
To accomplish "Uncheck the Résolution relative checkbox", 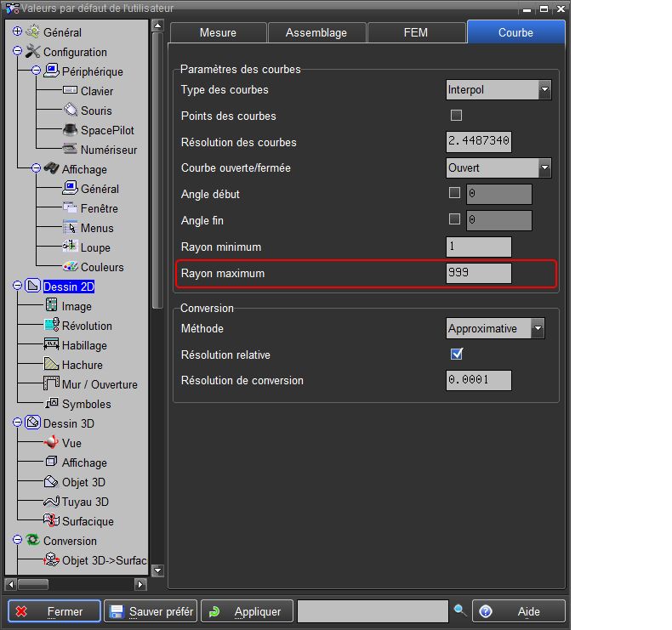I will (x=456, y=355).
